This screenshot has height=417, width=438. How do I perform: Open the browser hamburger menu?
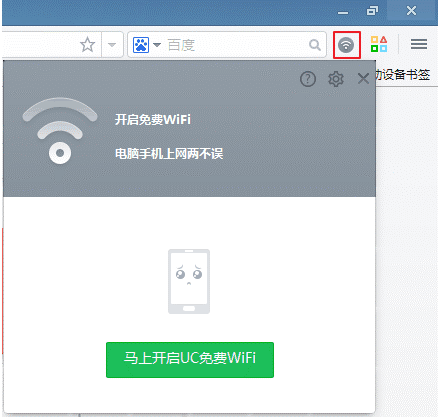click(x=419, y=44)
